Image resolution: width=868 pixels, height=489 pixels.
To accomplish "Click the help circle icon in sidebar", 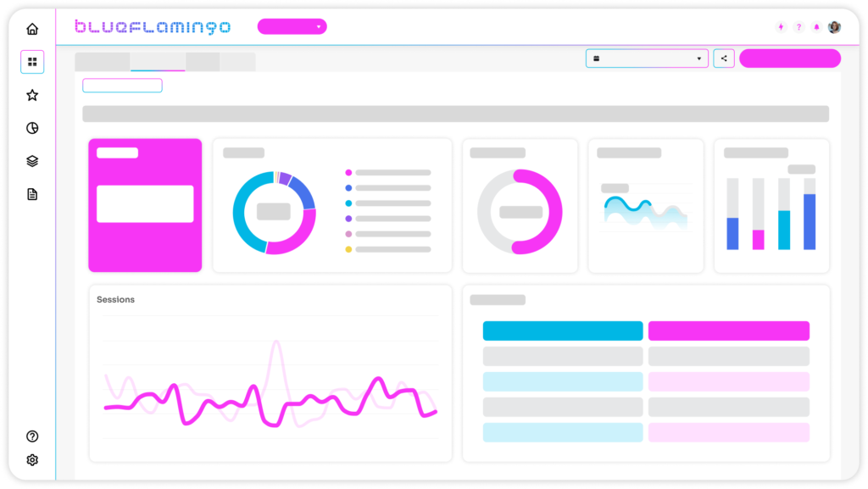I will 32,436.
